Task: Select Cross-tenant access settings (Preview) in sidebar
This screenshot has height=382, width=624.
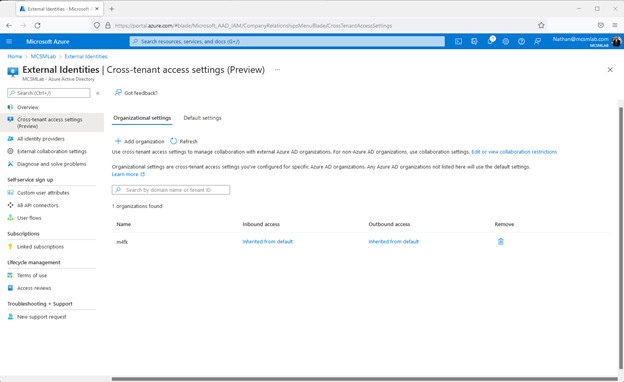Action: pyautogui.click(x=52, y=123)
